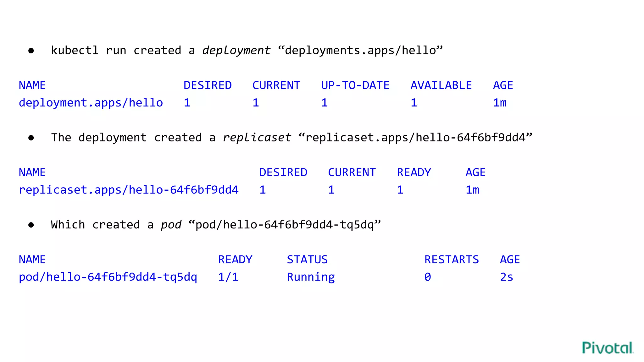Click the quoted 'deployments.apps/hello' text
The height and width of the screenshot is (362, 644).
(x=360, y=51)
